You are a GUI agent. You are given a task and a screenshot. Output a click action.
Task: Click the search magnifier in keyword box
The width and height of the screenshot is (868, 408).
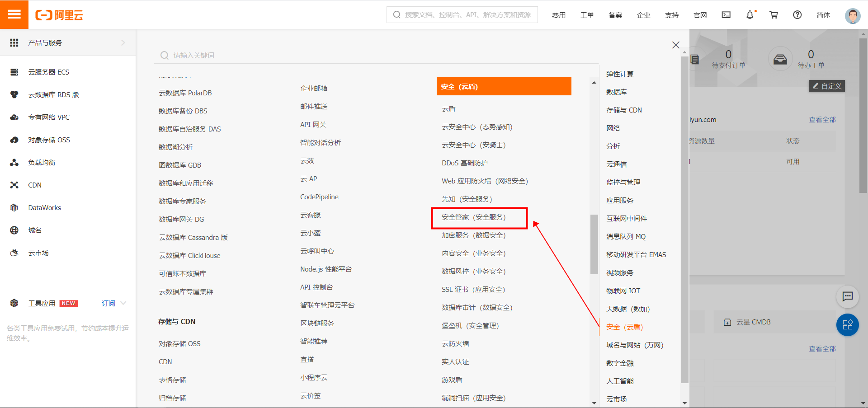(x=165, y=55)
